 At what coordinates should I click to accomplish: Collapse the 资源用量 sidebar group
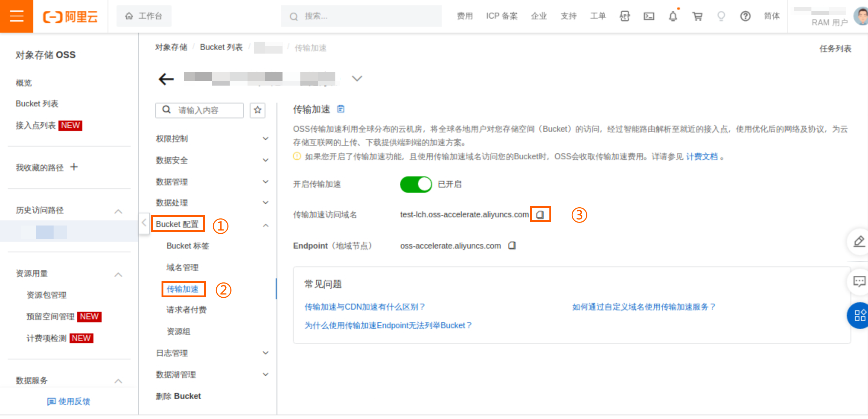click(x=118, y=274)
